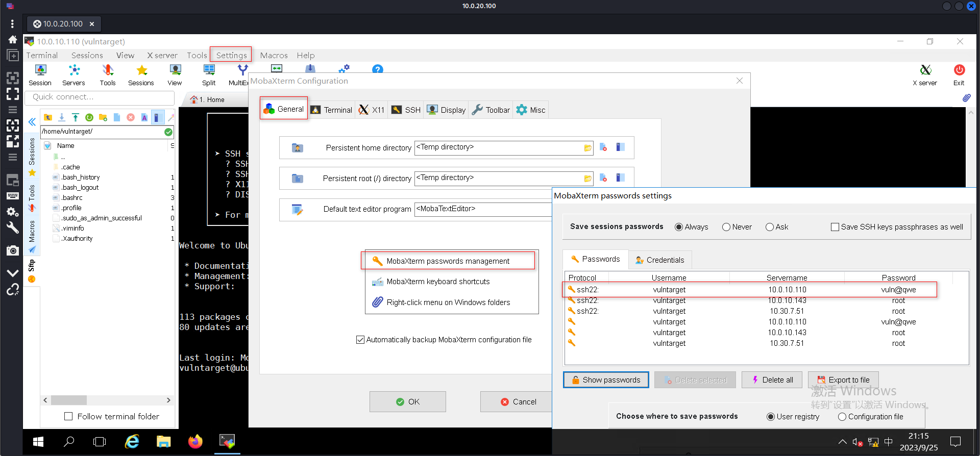Open the star Sessions toolbar button
The image size is (980, 456).
(x=141, y=75)
